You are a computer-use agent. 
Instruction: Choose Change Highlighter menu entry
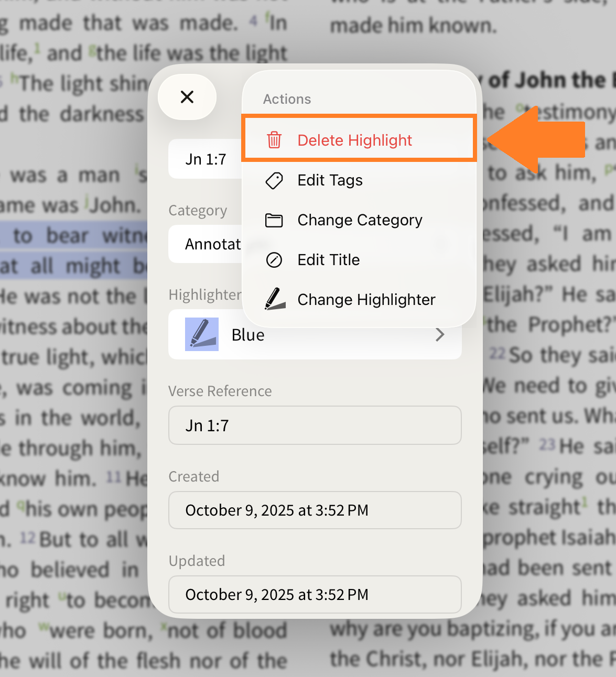click(359, 299)
